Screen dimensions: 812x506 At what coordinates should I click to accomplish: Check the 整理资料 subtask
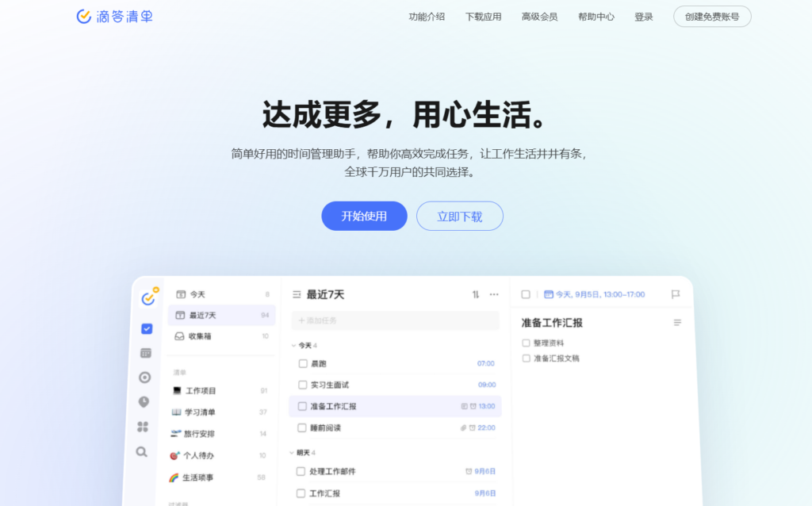[x=524, y=342]
